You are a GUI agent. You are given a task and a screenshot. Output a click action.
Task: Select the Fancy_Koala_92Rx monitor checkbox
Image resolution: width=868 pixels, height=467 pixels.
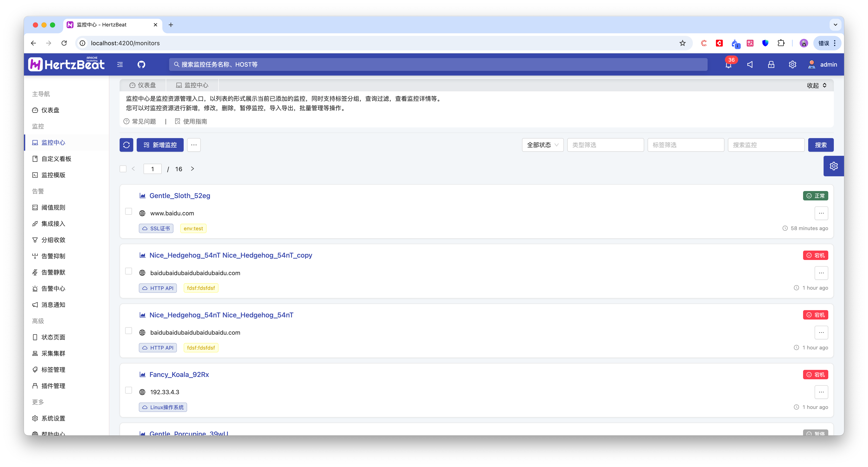(128, 390)
